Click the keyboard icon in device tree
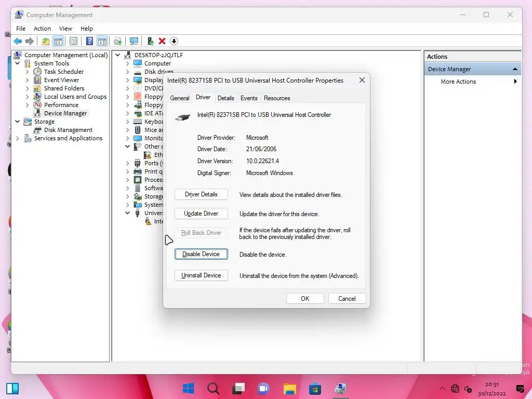This screenshot has height=399, width=532. pyautogui.click(x=137, y=122)
